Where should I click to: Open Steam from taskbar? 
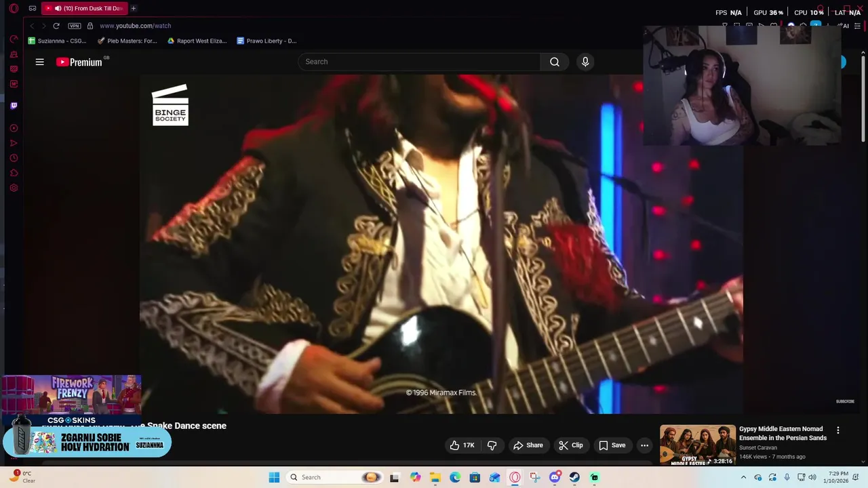(x=574, y=477)
